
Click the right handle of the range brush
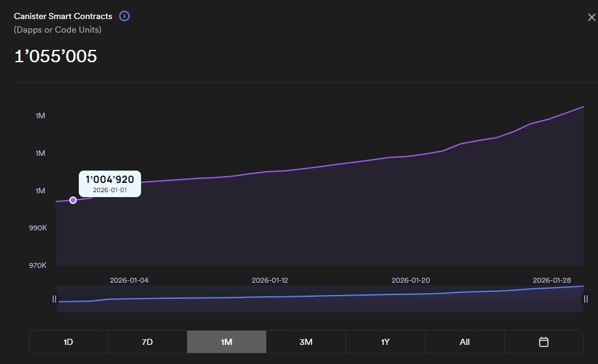point(585,299)
